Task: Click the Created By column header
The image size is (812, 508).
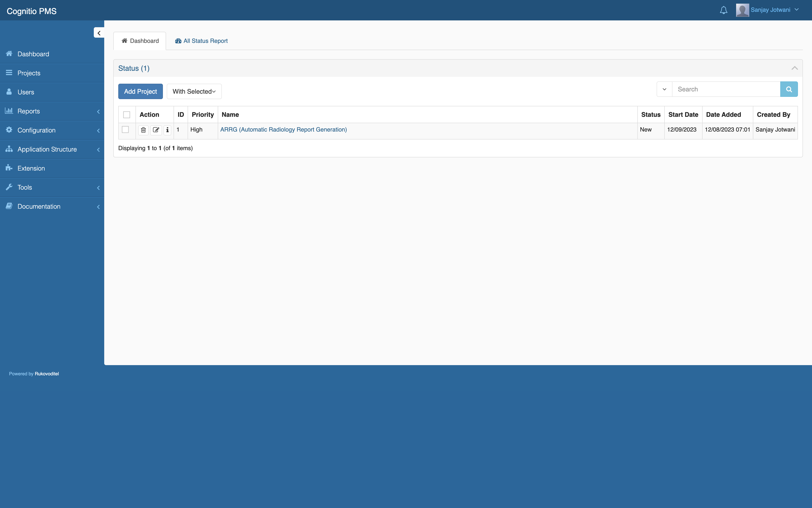Action: pyautogui.click(x=775, y=115)
